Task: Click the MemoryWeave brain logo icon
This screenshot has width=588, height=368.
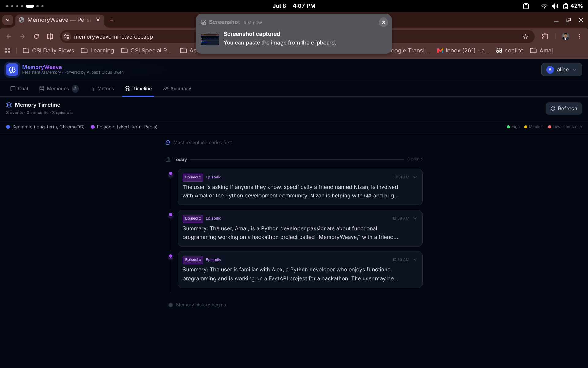Action: (12, 70)
